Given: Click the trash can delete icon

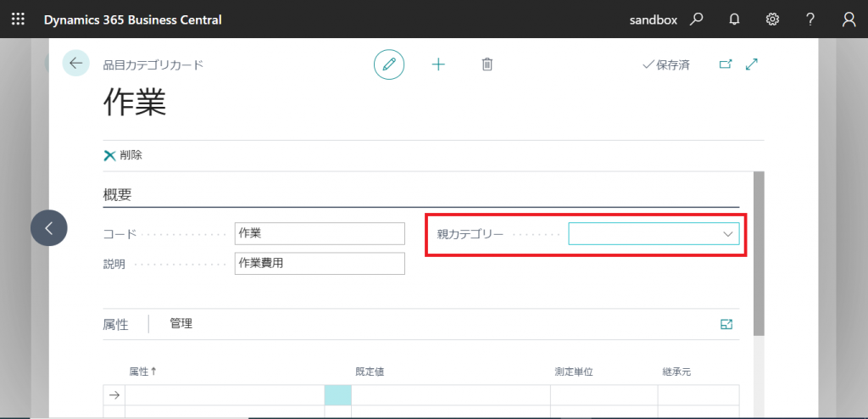Looking at the screenshot, I should point(487,64).
